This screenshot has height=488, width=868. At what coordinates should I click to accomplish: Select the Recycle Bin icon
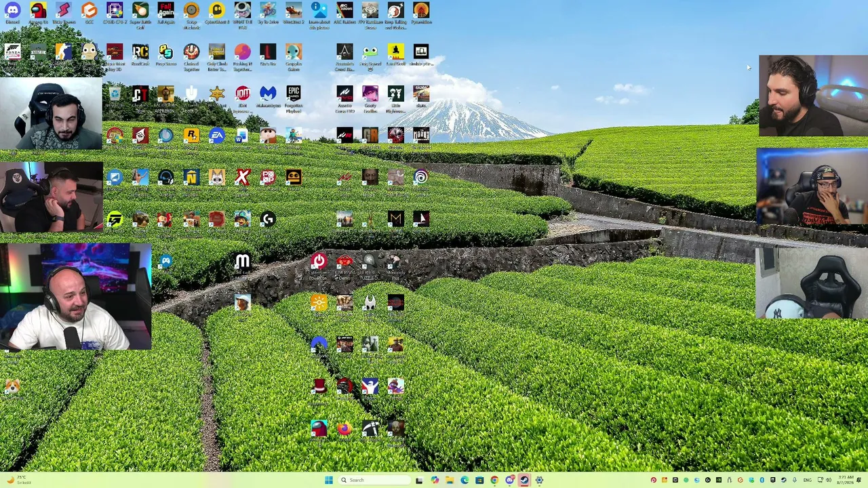pos(115,97)
